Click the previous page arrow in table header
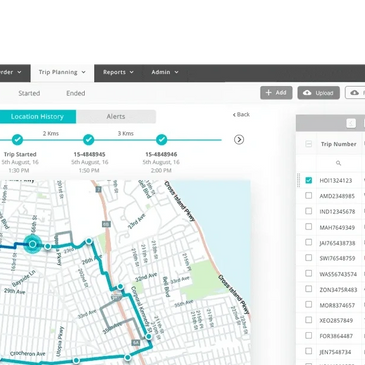The width and height of the screenshot is (365, 365). [351, 123]
